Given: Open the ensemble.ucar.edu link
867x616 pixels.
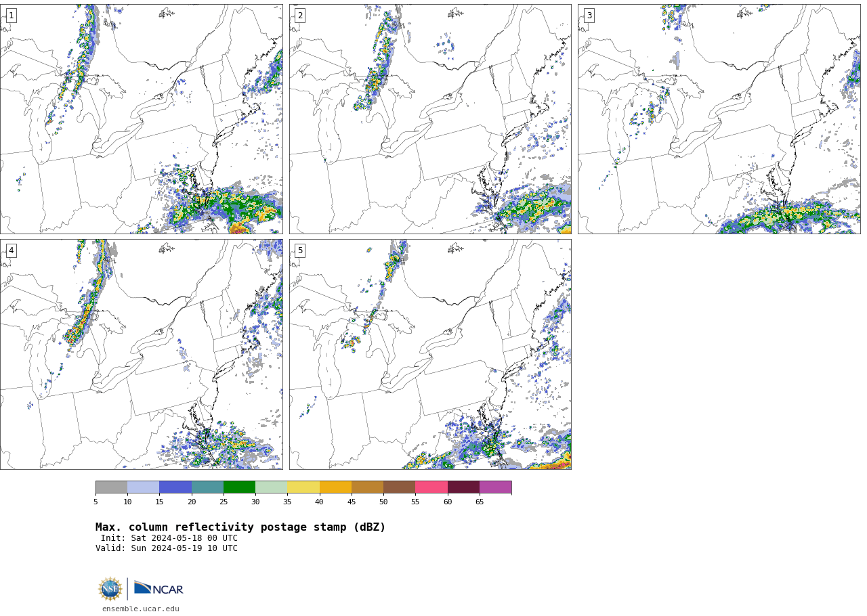Looking at the screenshot, I should tap(141, 609).
